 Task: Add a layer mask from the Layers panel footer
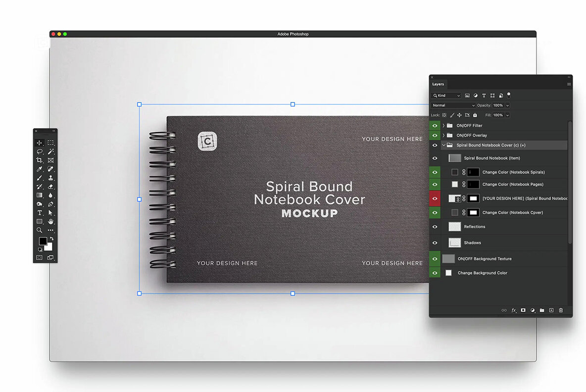[523, 310]
